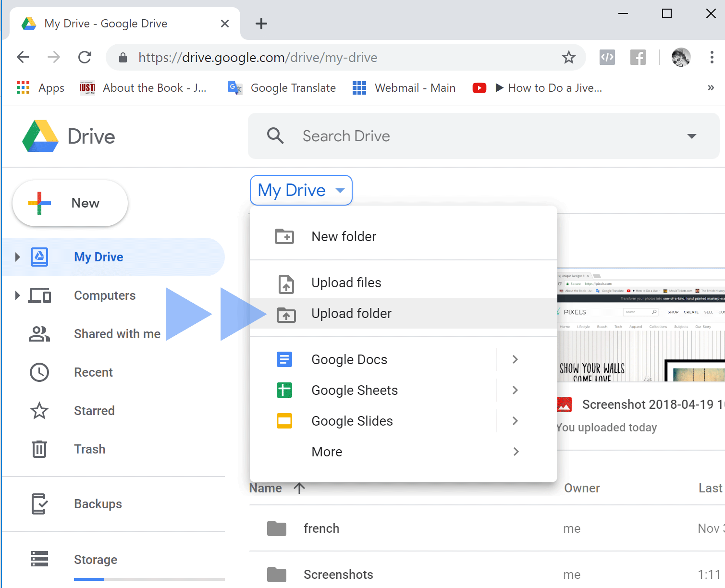Click the Starred star icon in sidebar
The image size is (725, 588).
[39, 411]
